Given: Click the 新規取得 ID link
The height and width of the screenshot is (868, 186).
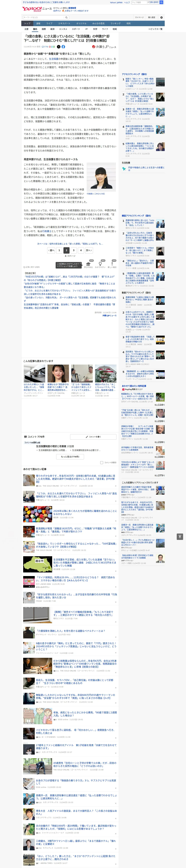Looking at the screenshot, I should 72,8.
